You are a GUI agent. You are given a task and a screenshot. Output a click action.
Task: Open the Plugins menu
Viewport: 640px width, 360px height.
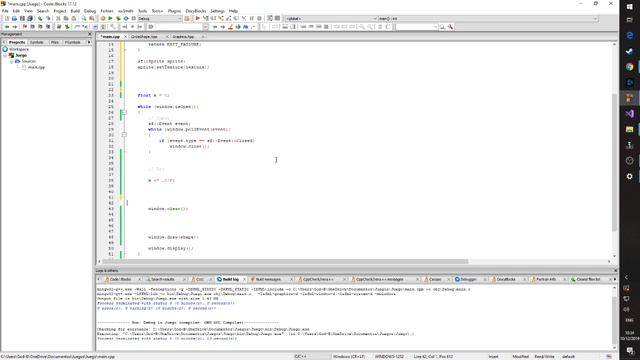click(174, 11)
